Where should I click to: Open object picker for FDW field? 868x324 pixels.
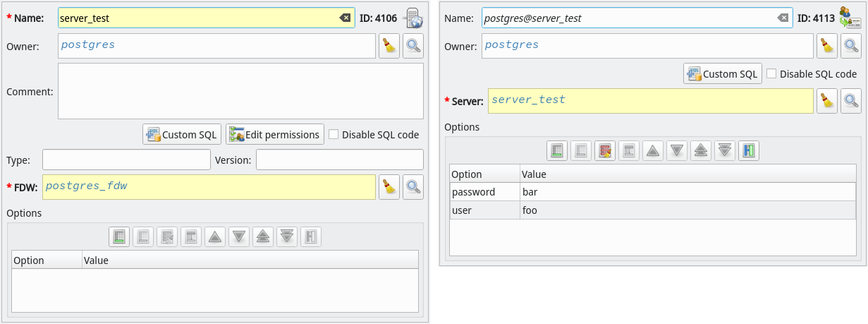coord(413,186)
